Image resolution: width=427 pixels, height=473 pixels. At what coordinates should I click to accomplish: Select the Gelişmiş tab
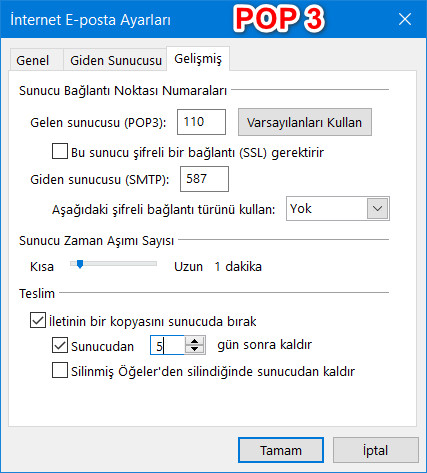[198, 59]
